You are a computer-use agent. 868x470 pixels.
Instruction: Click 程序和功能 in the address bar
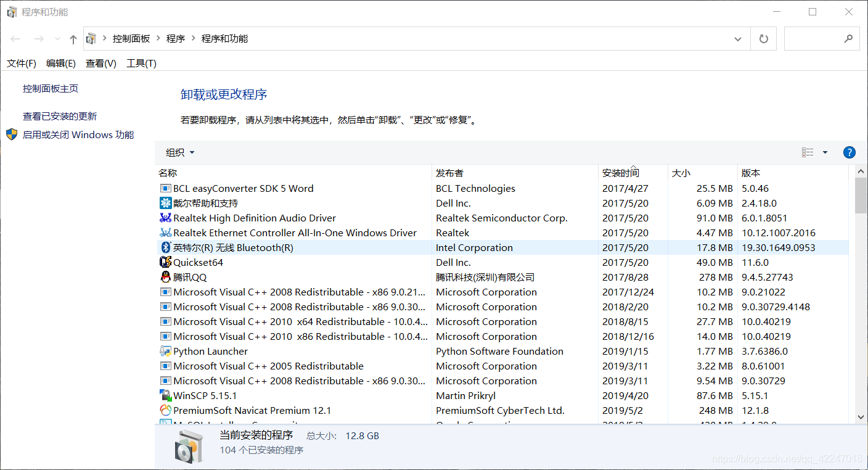[224, 38]
